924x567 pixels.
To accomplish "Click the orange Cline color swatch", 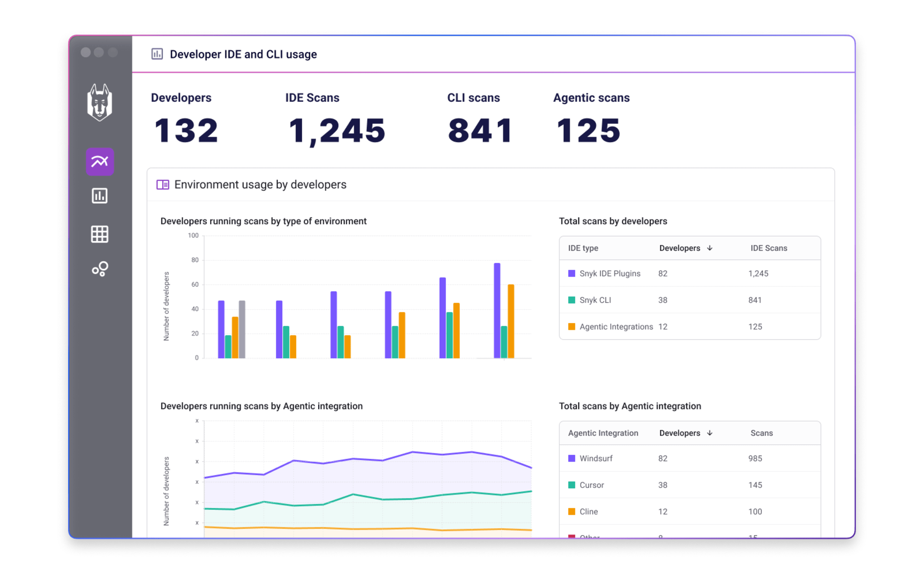I will click(x=572, y=512).
